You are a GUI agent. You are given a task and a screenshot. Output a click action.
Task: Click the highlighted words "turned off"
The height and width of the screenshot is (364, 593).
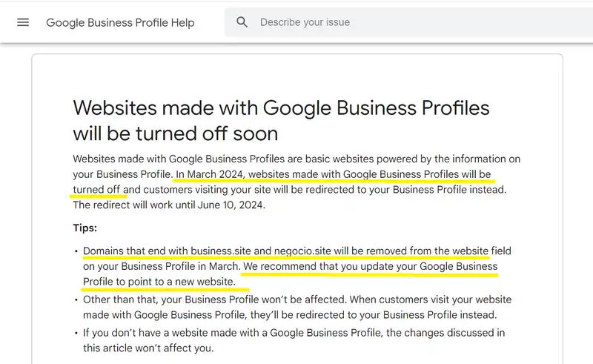coord(96,190)
